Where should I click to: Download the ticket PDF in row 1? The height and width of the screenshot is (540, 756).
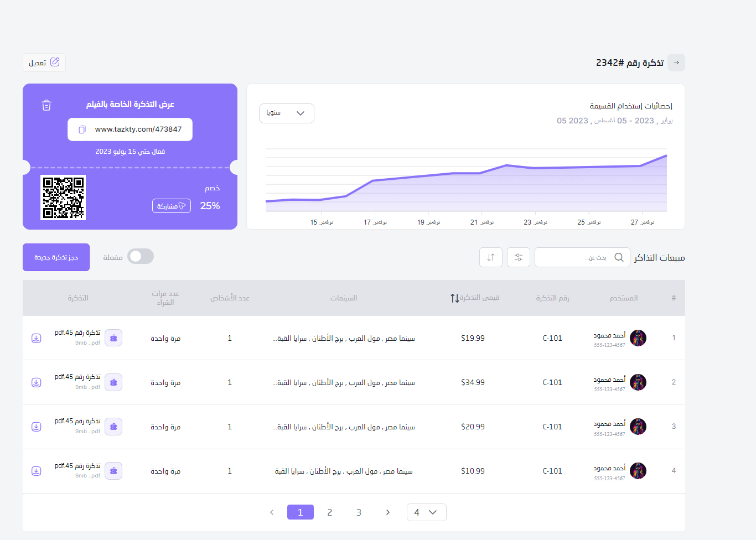[37, 338]
